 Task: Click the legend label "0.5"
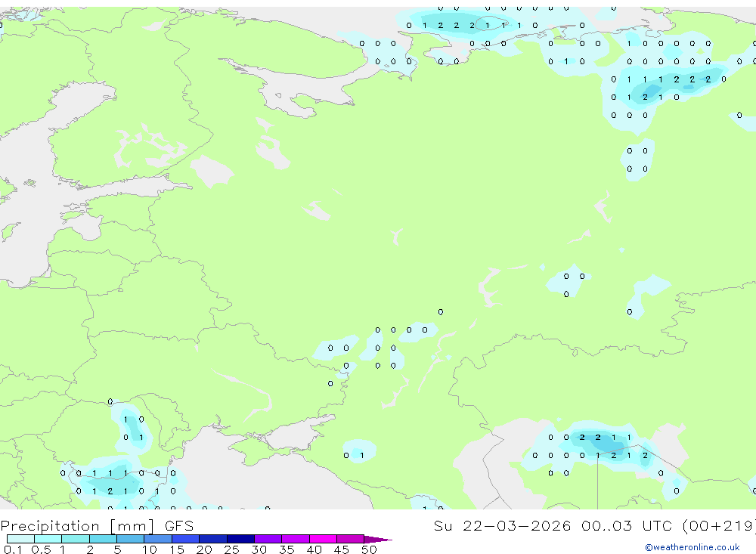[41, 549]
